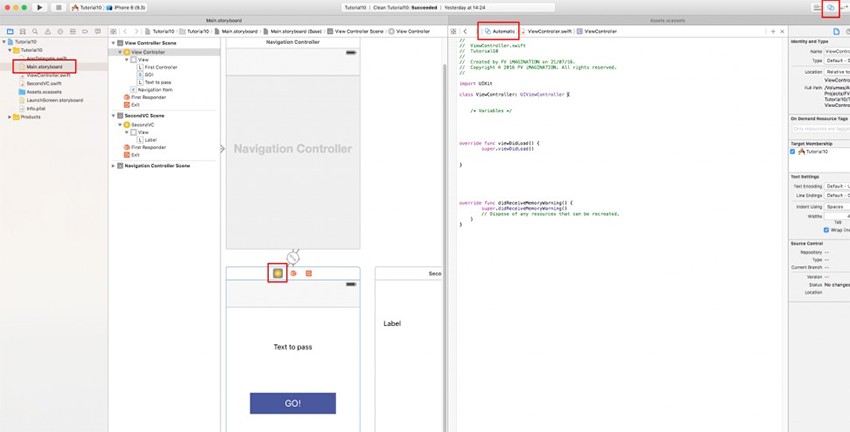The width and height of the screenshot is (850, 432).
Task: Open the Debug navigator
Action: click(73, 31)
